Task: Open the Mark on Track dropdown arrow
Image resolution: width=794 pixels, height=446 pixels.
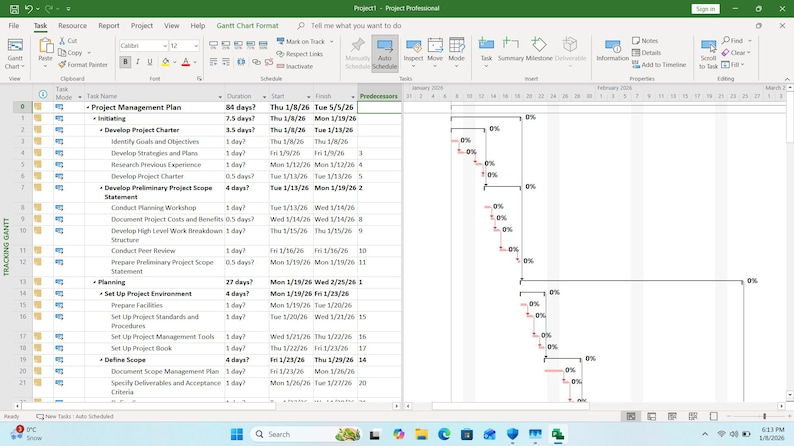Action: [332, 42]
